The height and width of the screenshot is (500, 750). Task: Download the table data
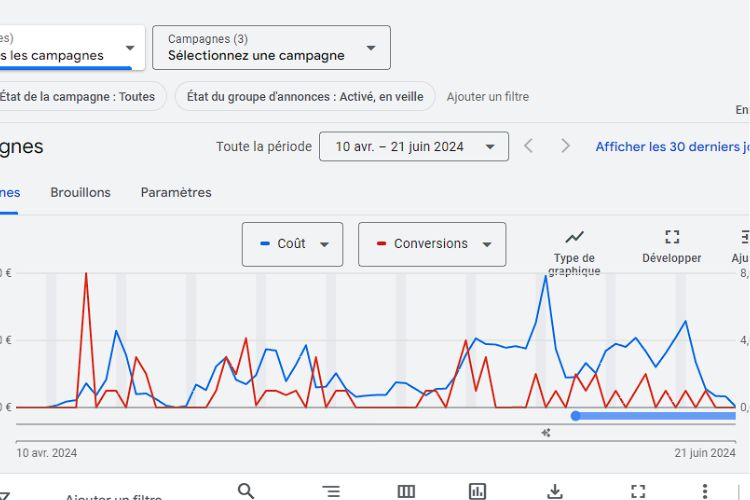coord(555,491)
